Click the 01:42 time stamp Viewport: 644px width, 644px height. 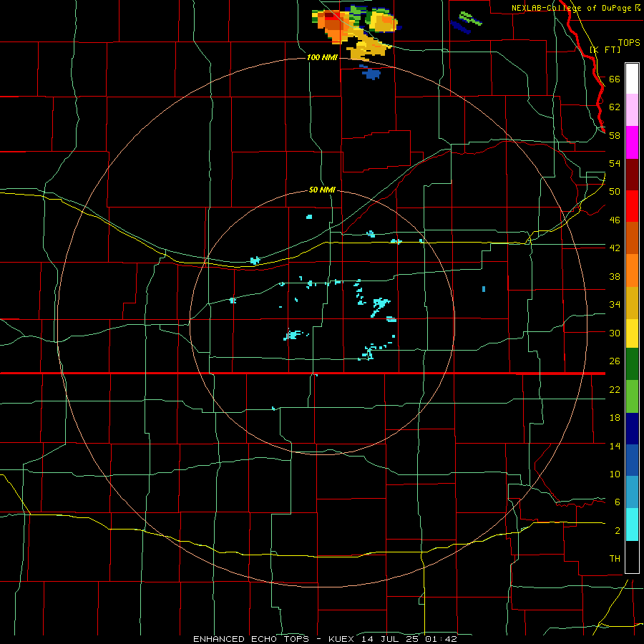(x=441, y=639)
